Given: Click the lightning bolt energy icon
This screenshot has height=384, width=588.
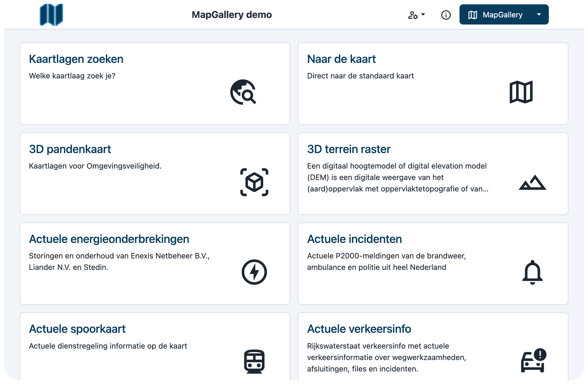Looking at the screenshot, I should pyautogui.click(x=254, y=272).
